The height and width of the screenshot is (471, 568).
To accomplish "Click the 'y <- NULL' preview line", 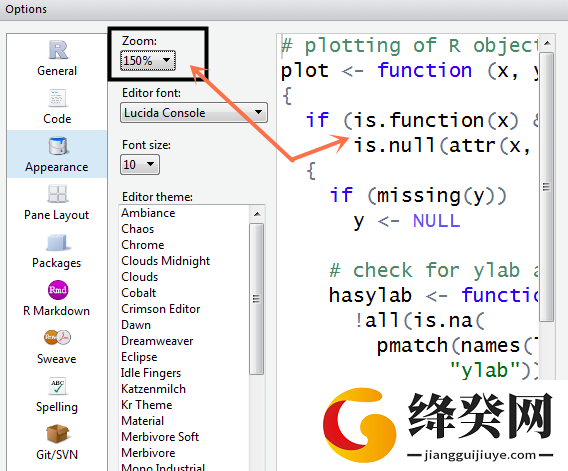I will tap(407, 221).
